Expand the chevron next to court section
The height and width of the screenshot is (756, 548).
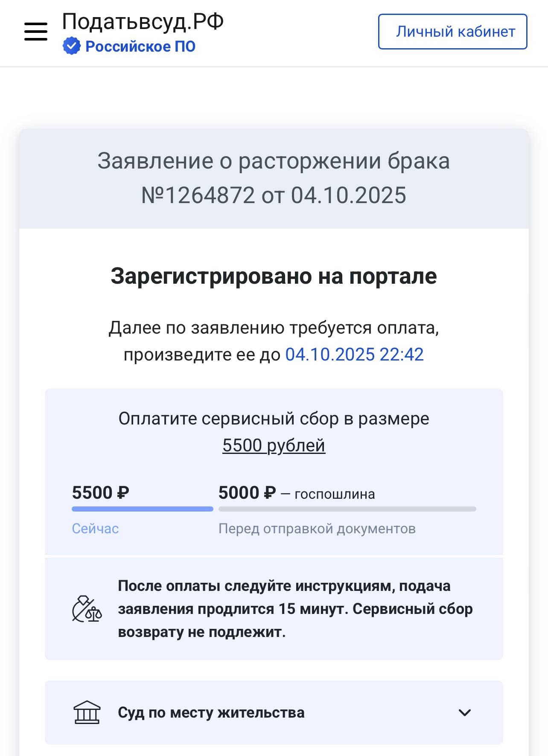tap(464, 712)
